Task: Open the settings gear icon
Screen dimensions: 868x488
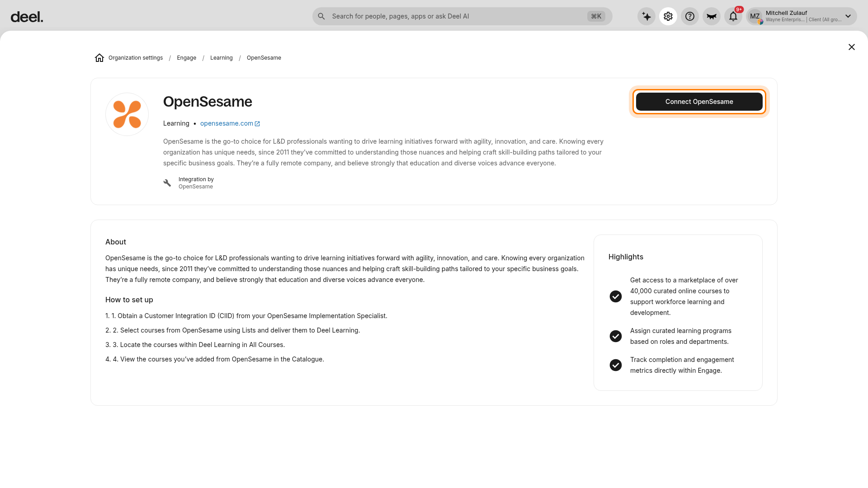Action: [668, 16]
